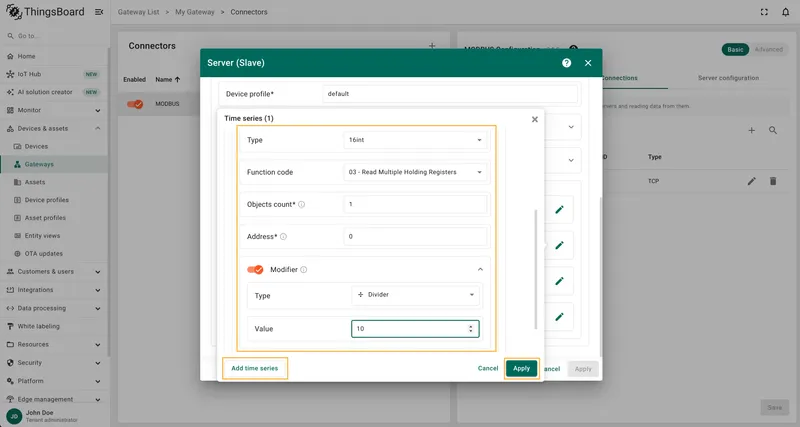
Task: Click the Value field stepper arrows
Action: (x=470, y=329)
